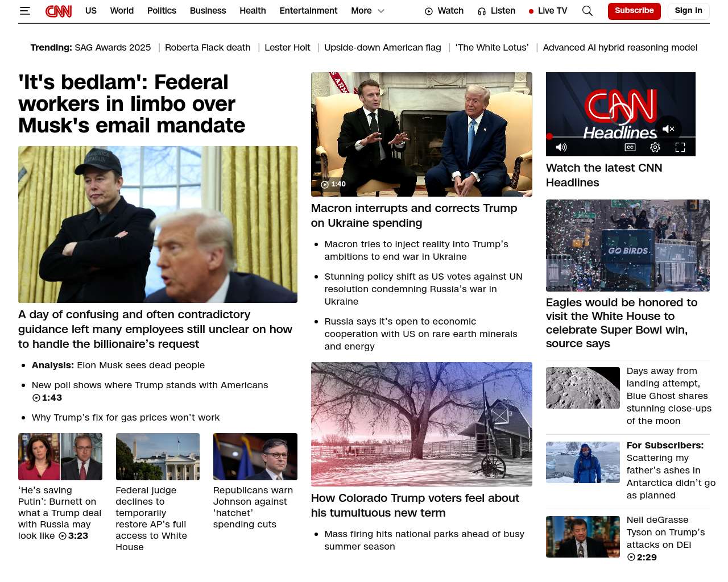Click the Listen headphones icon
The height and width of the screenshot is (582, 728).
[482, 11]
